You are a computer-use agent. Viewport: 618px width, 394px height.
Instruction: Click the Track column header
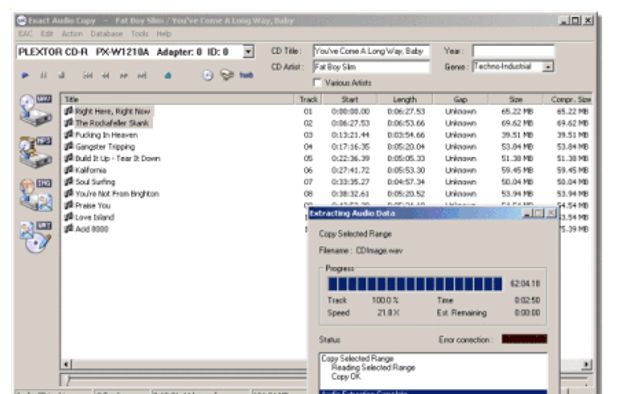tap(308, 99)
